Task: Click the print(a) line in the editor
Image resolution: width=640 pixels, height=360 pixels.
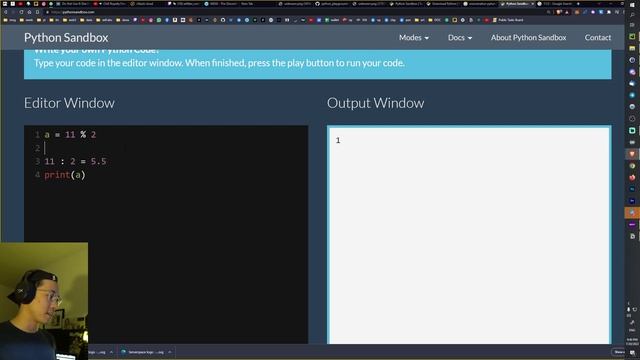Action: pos(65,175)
